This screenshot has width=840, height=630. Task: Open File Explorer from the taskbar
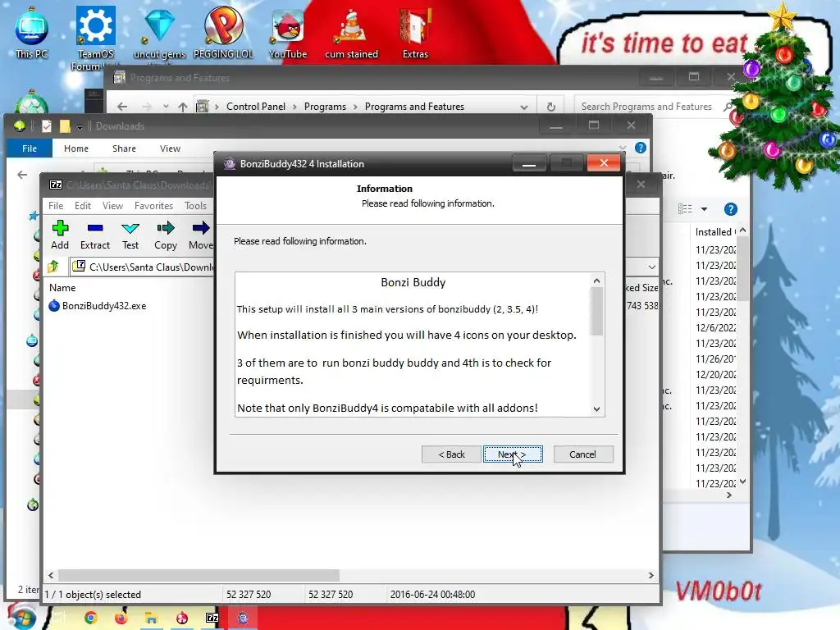[x=151, y=618]
